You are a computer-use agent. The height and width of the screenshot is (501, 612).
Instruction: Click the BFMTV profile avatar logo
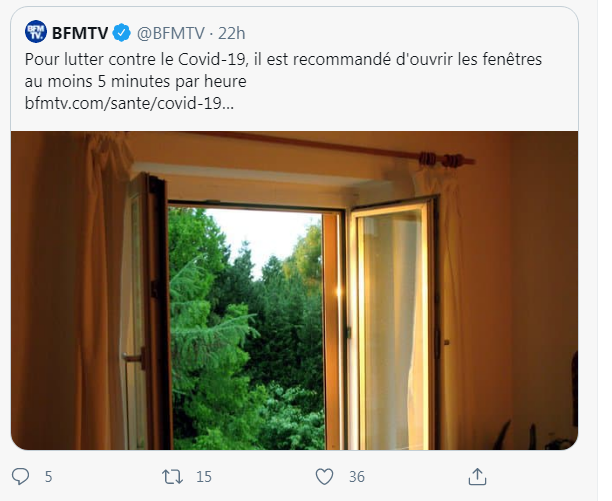(x=36, y=32)
